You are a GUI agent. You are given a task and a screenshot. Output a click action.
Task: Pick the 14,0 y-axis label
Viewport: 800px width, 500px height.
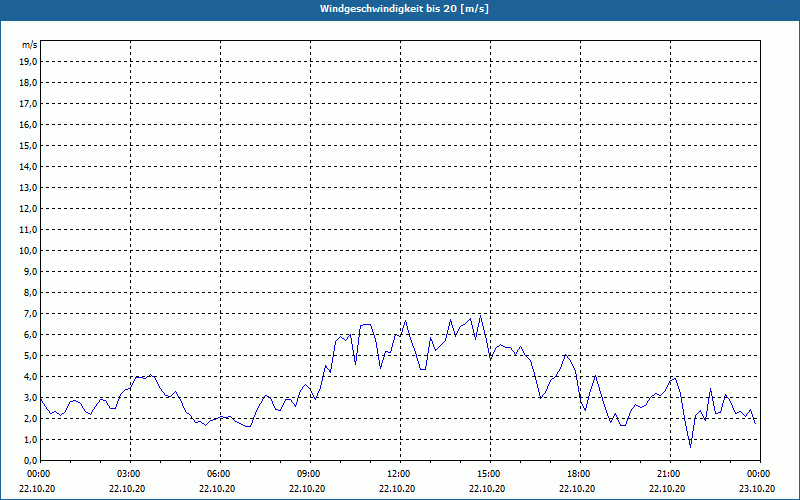(x=29, y=166)
